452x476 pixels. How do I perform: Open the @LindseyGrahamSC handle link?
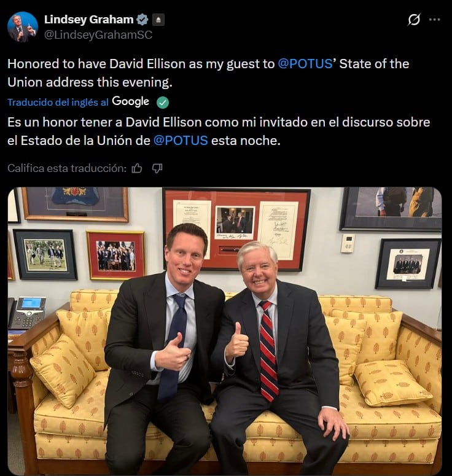tap(98, 34)
